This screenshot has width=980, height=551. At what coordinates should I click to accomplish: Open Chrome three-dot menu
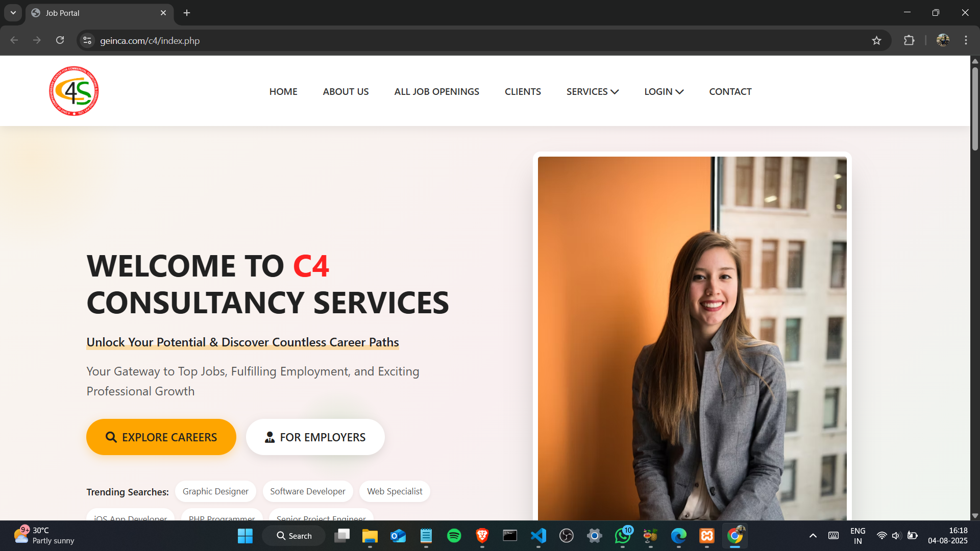click(x=966, y=41)
